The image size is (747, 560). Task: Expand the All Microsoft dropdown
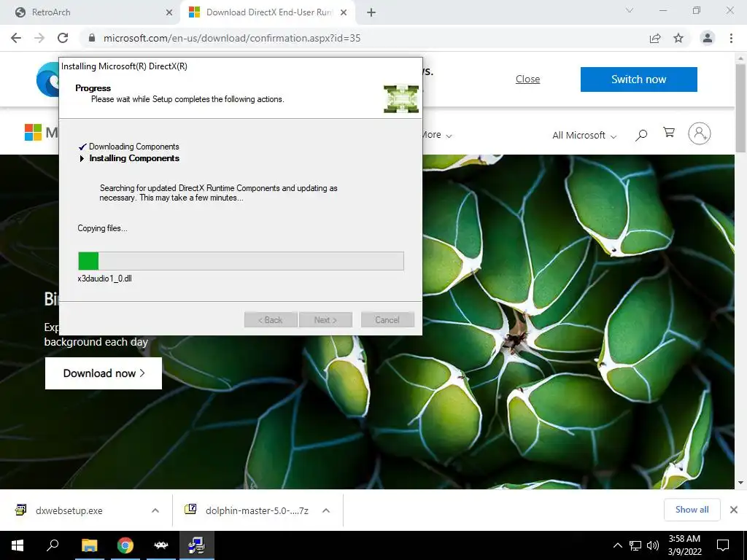tap(584, 135)
